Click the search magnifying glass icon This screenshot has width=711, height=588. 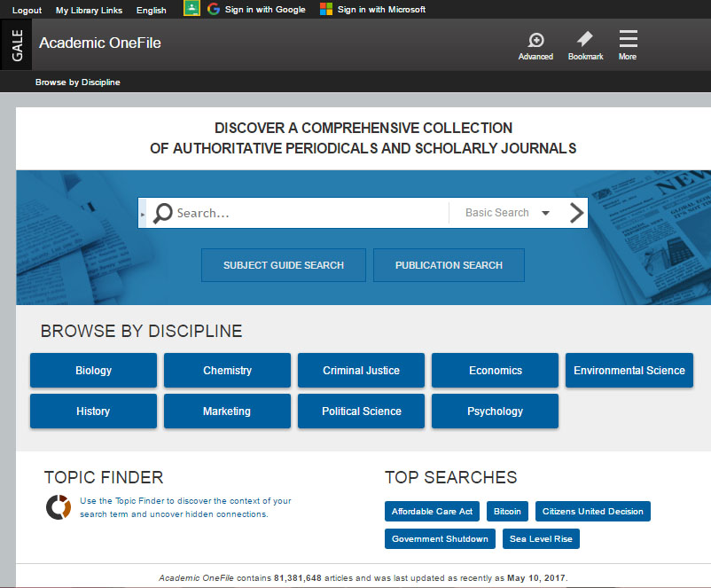point(161,213)
